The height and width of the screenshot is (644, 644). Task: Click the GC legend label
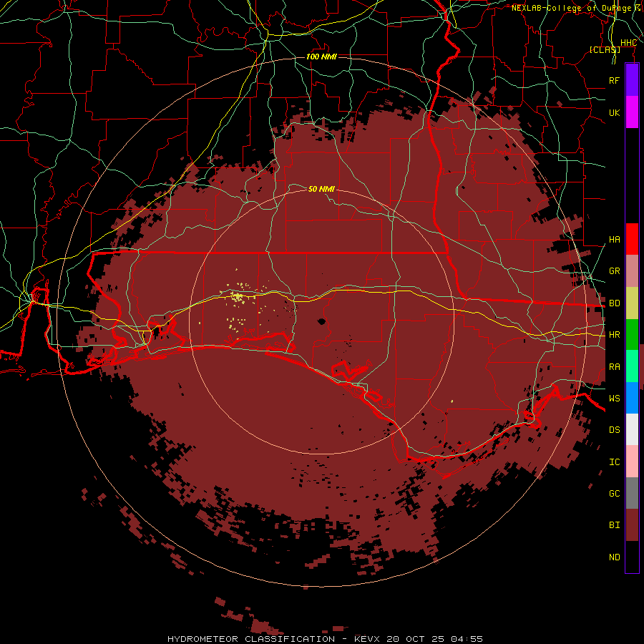coord(614,493)
